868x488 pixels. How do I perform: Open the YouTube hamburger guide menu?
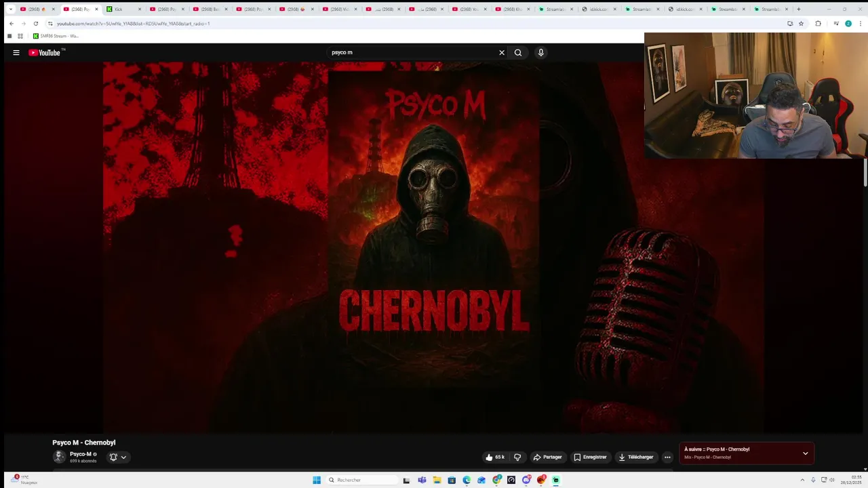pos(16,52)
